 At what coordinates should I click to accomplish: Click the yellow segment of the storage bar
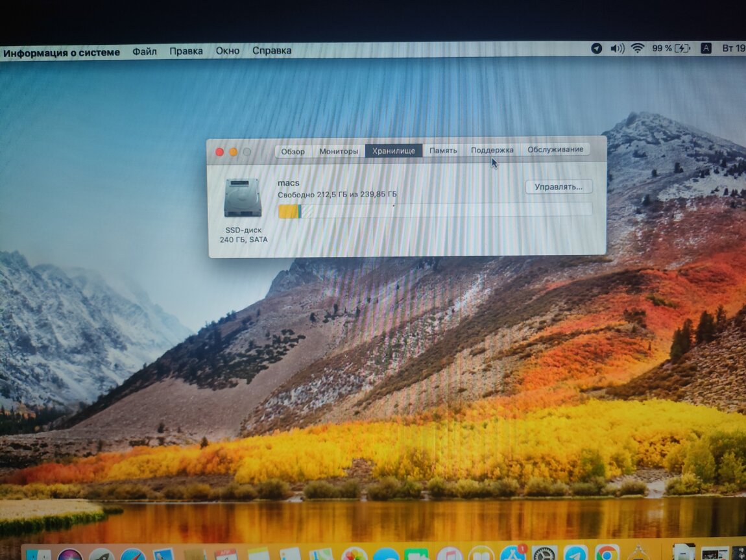point(288,212)
